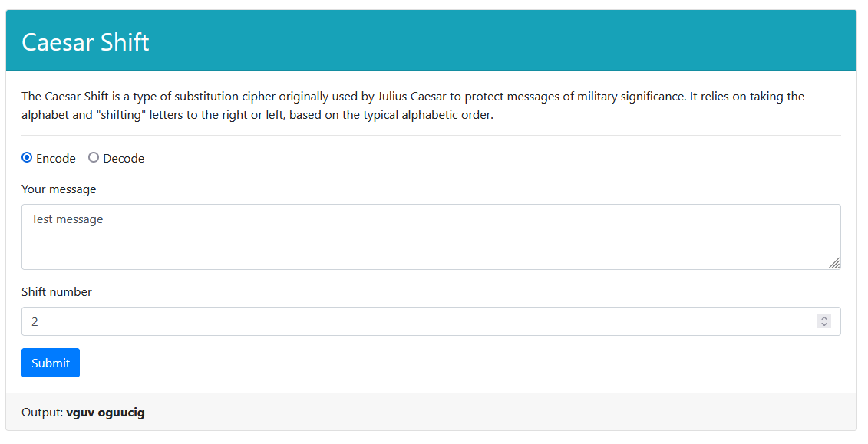
Task: Focus the Shift number input field
Action: (431, 321)
